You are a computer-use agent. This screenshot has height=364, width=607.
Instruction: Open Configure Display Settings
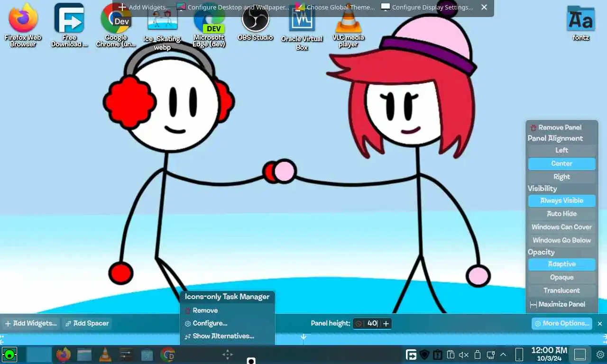coord(427,7)
